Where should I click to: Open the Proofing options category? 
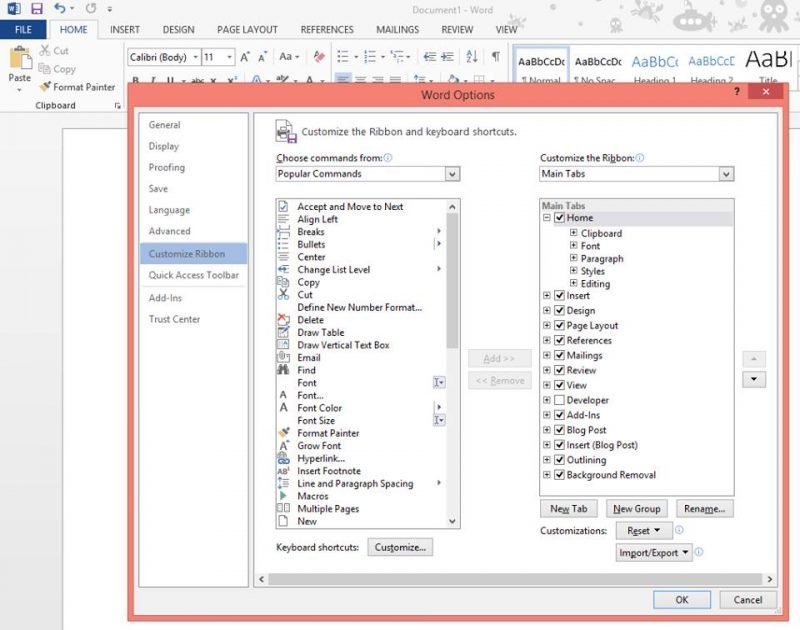(x=167, y=167)
